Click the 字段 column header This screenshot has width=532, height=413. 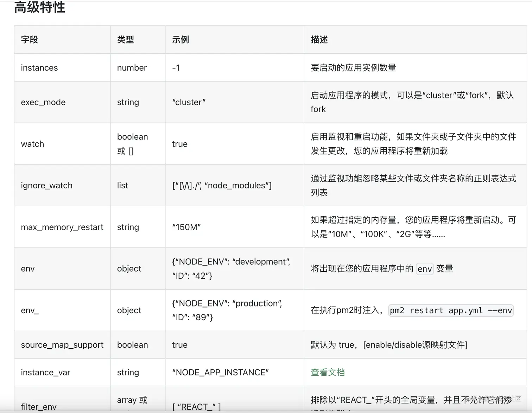[x=29, y=39]
